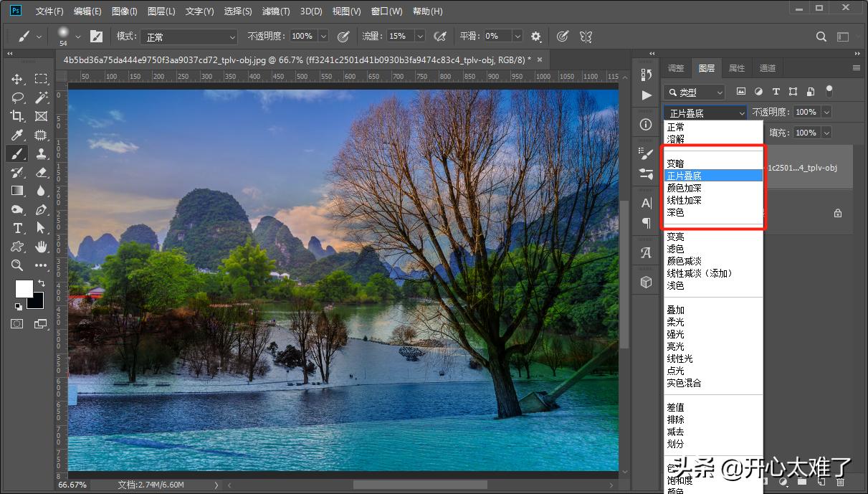Choose the Eyedropper tool

[x=17, y=135]
